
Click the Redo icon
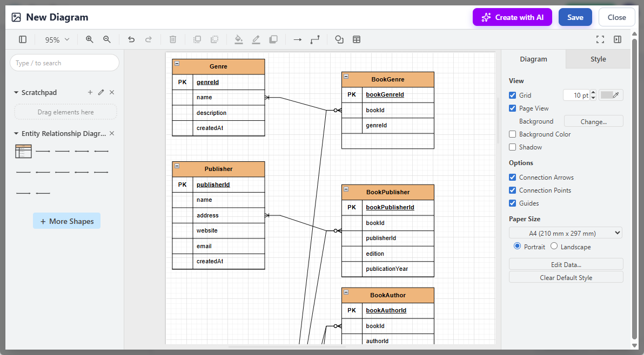point(149,39)
